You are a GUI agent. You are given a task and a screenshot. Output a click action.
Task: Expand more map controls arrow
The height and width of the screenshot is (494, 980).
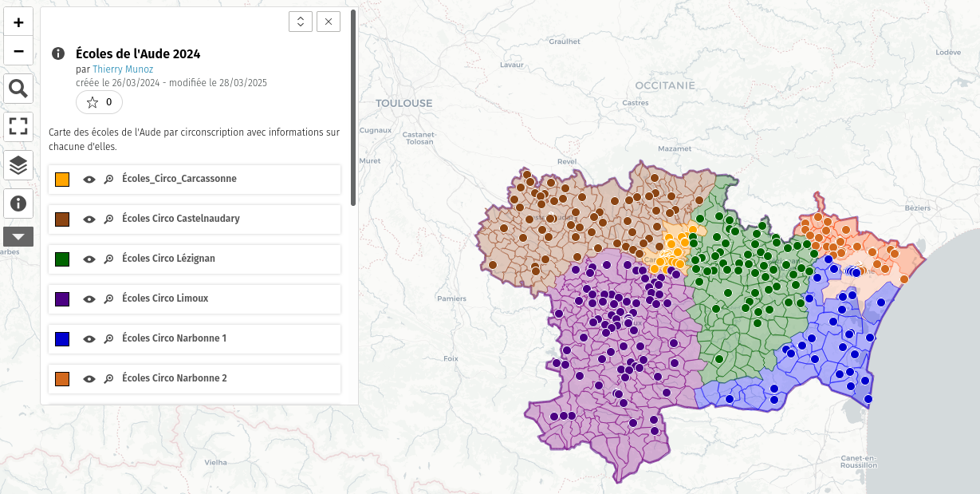(18, 236)
